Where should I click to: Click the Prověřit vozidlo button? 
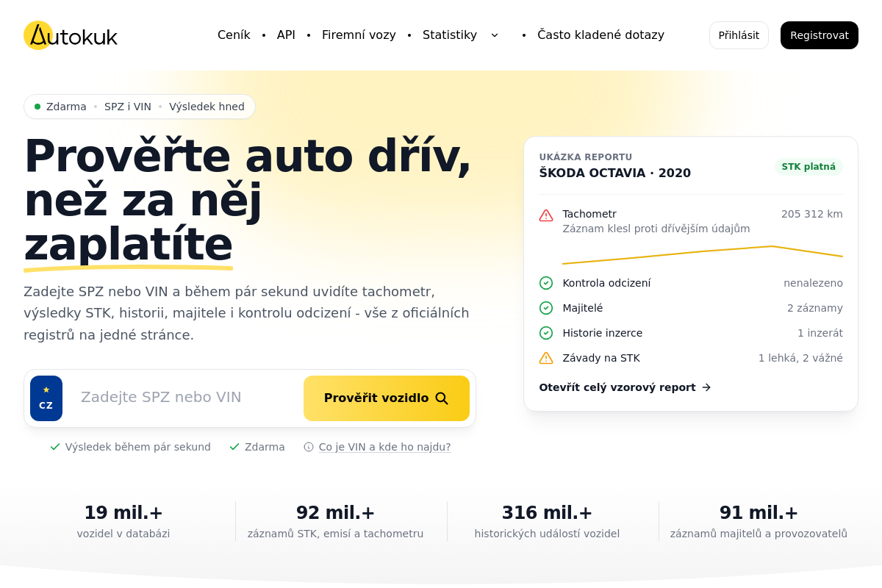387,398
